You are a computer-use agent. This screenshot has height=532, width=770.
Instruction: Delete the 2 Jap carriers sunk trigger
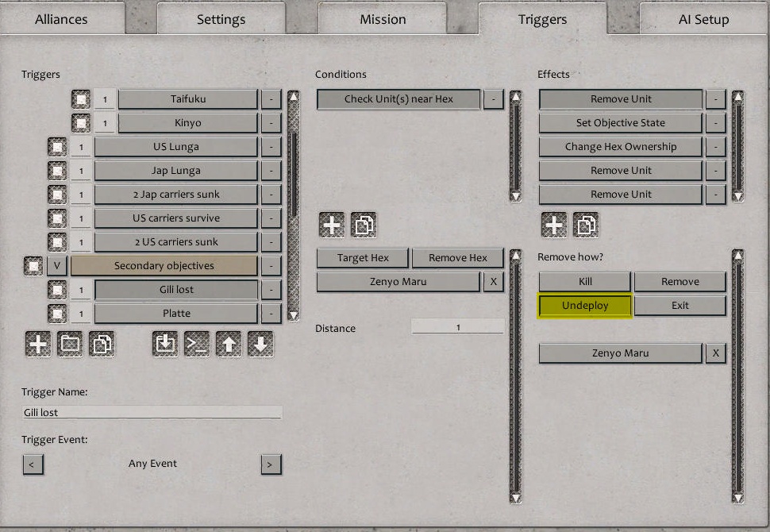click(x=271, y=195)
